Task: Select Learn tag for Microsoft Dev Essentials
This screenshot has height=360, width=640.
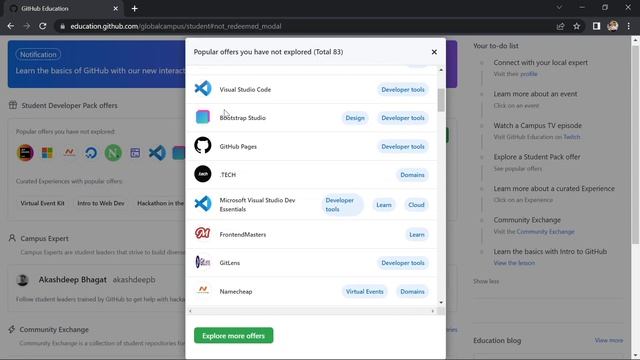Action: 384,205
